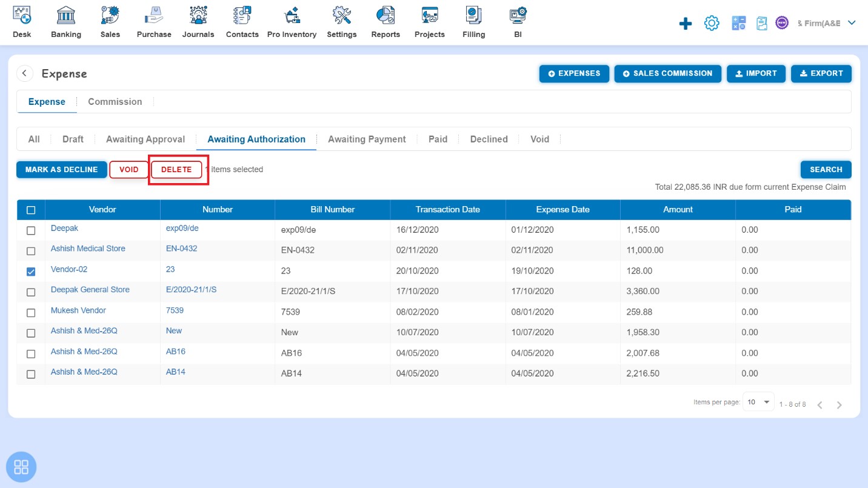
Task: Open the app grid launcher at bottom-left
Action: pos(21,467)
